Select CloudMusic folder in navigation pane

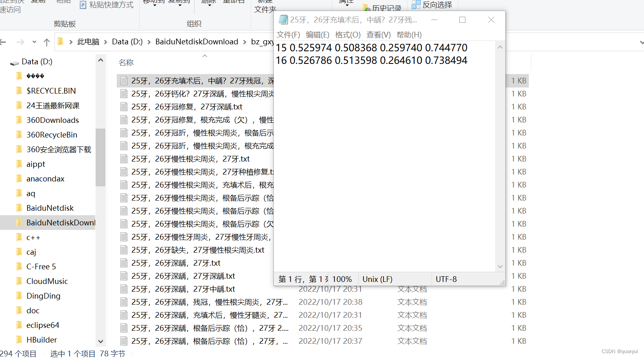tap(47, 281)
